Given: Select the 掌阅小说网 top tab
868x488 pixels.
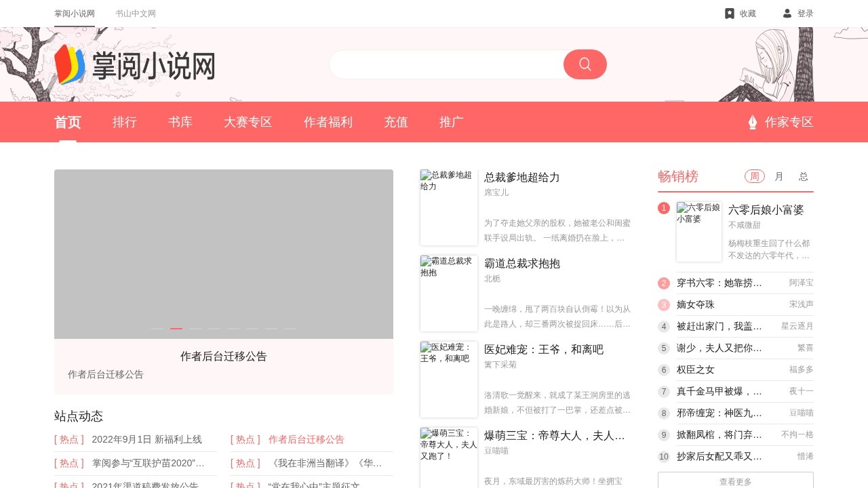Looking at the screenshot, I should coord(75,14).
